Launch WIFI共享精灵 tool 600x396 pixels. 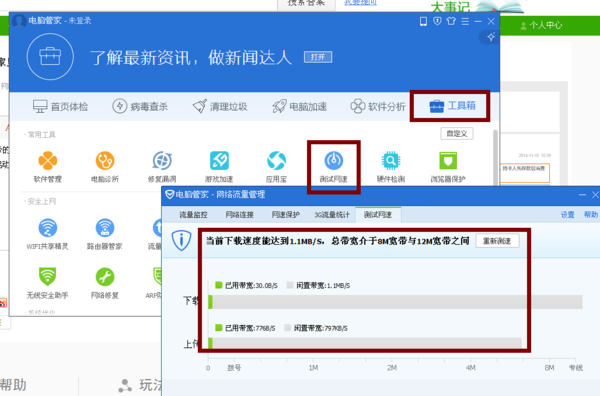pyautogui.click(x=47, y=234)
